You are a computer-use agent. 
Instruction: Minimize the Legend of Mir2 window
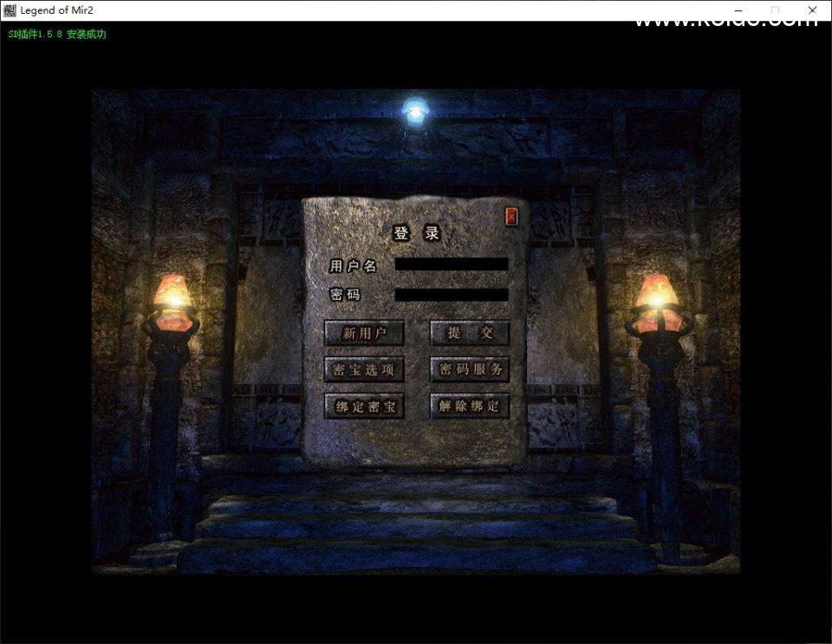738,10
